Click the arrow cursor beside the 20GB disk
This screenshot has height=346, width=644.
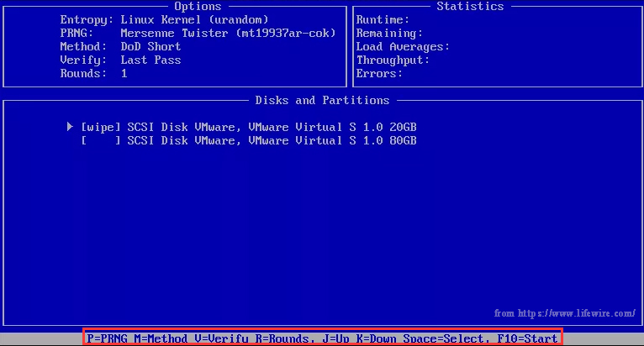[71, 127]
